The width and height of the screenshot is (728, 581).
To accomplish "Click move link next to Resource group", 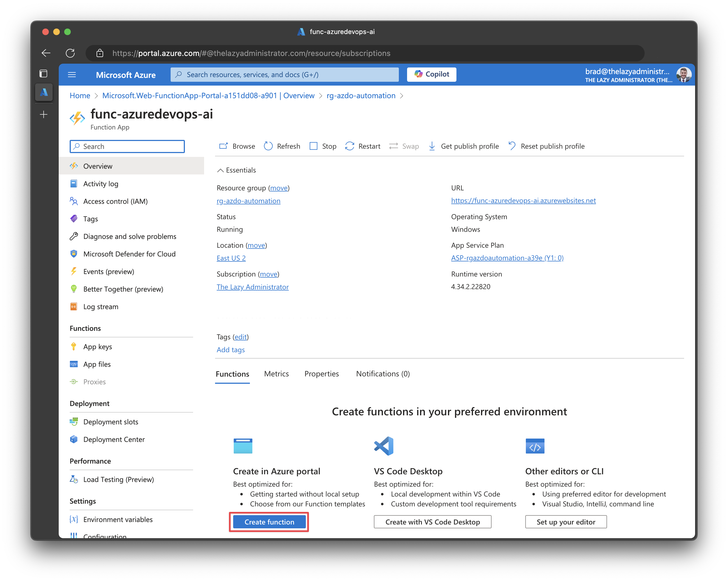I will [279, 188].
